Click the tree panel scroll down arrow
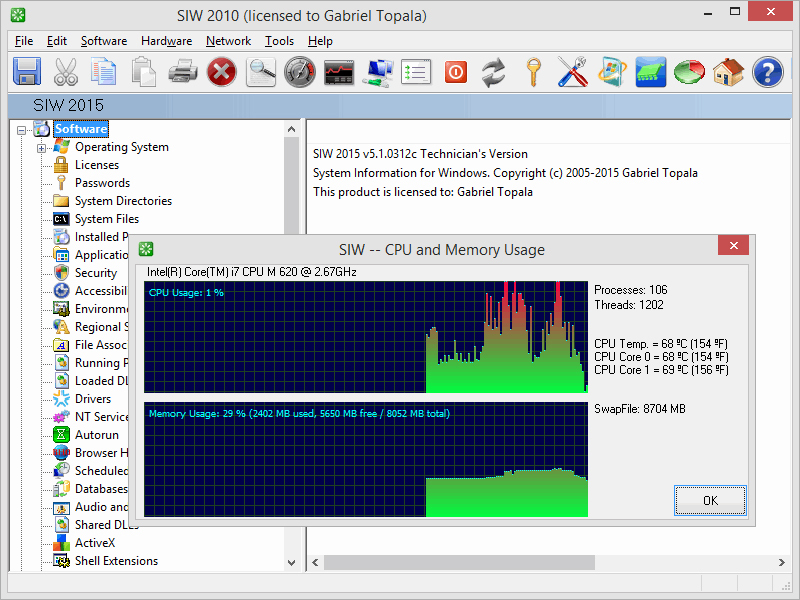This screenshot has height=600, width=800. pyautogui.click(x=291, y=563)
